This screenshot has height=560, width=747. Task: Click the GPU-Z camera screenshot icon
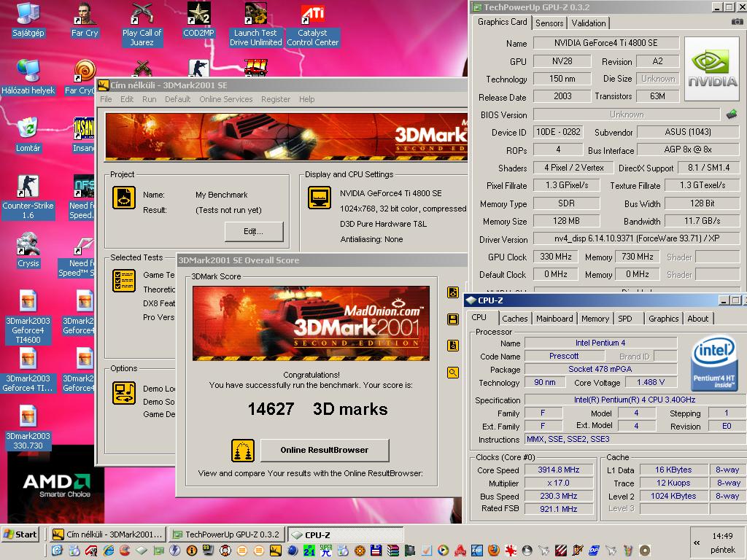tap(737, 22)
